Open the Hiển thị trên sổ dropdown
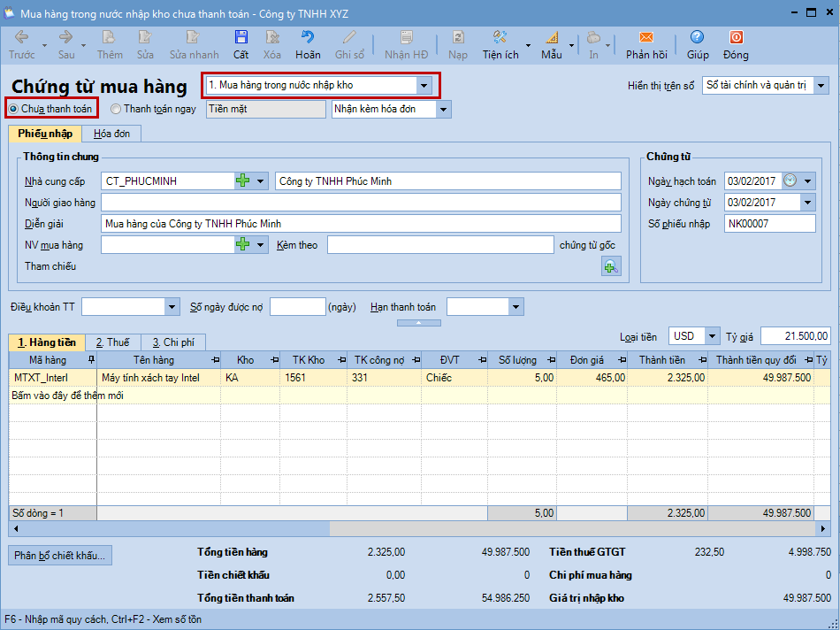This screenshot has width=840, height=630. click(821, 85)
